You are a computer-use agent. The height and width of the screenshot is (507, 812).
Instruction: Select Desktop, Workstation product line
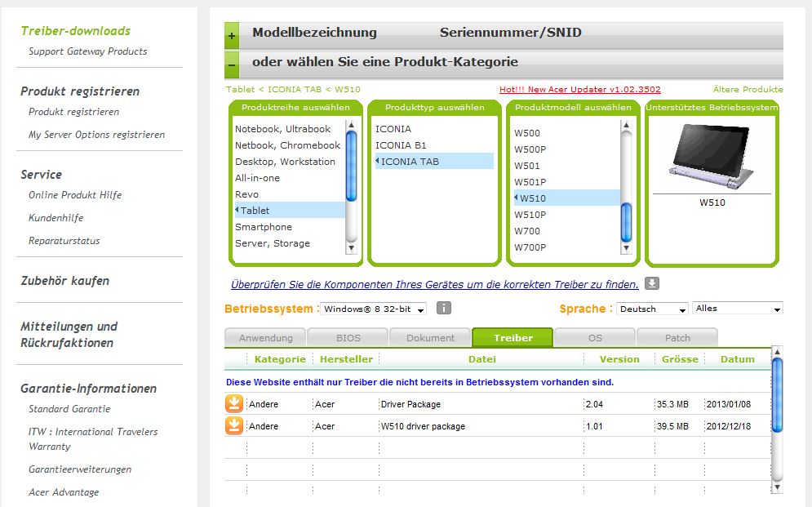pos(285,162)
